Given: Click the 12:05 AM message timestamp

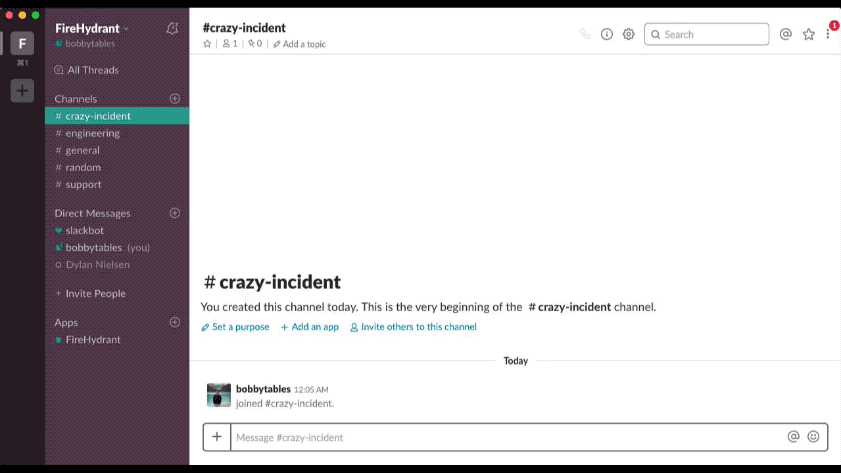Looking at the screenshot, I should coord(311,389).
